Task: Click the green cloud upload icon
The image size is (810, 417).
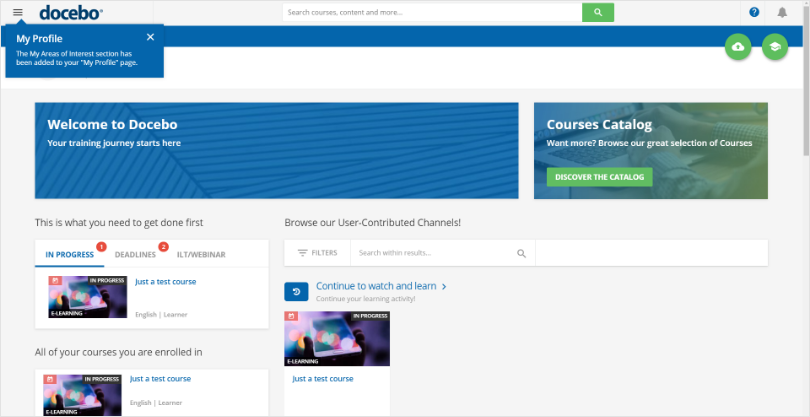Action: [738, 47]
